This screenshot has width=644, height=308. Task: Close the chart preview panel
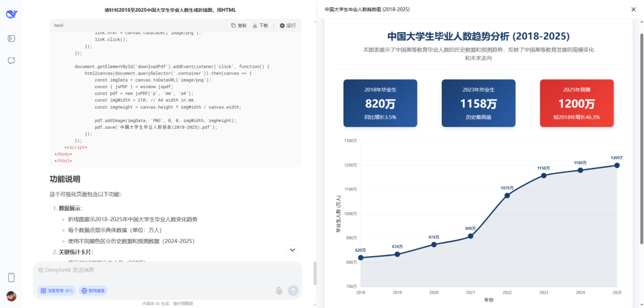pyautogui.click(x=633, y=10)
